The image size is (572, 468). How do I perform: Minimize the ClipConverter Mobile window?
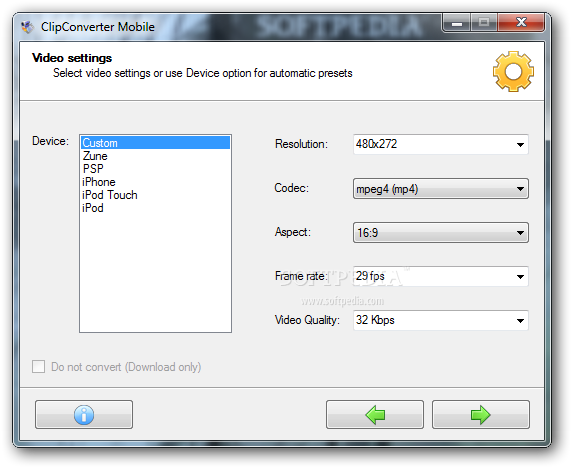(457, 23)
